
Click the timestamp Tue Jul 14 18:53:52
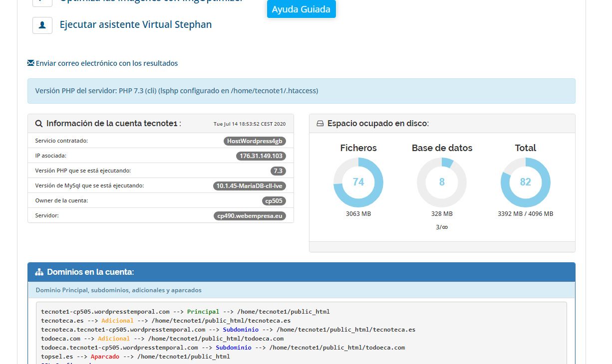250,124
